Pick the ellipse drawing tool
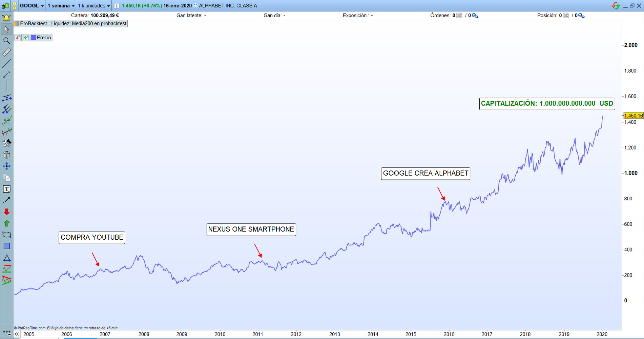This screenshot has width=644, height=339. coord(6,235)
